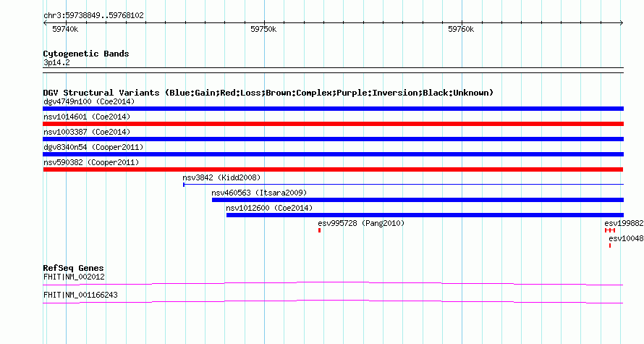This screenshot has height=344, width=644.
Task: Click the 3p14.2 band label
Action: [56, 62]
